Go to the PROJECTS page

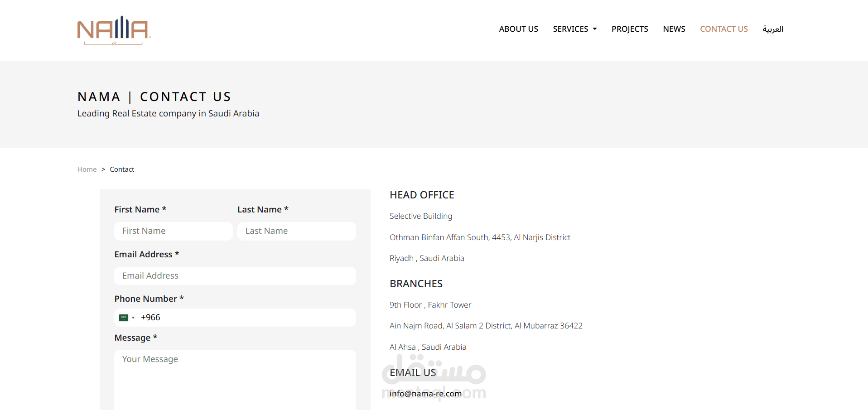(x=630, y=29)
